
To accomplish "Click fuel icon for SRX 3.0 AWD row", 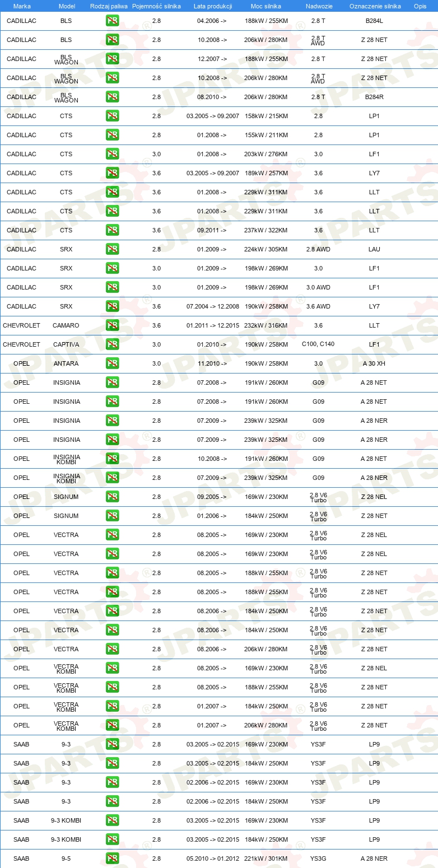I will [112, 287].
